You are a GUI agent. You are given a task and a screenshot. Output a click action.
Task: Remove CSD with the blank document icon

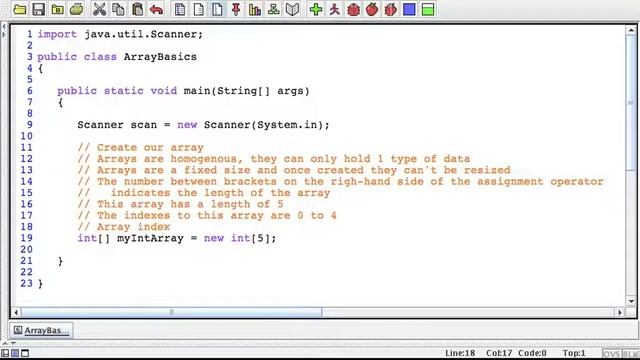tap(199, 9)
